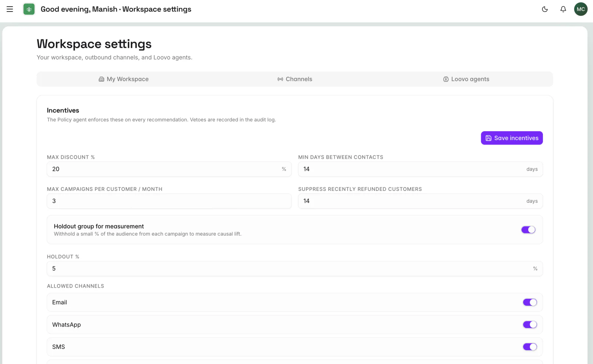Toggle dark mode with moon icon
This screenshot has width=593, height=364.
coord(545,9)
